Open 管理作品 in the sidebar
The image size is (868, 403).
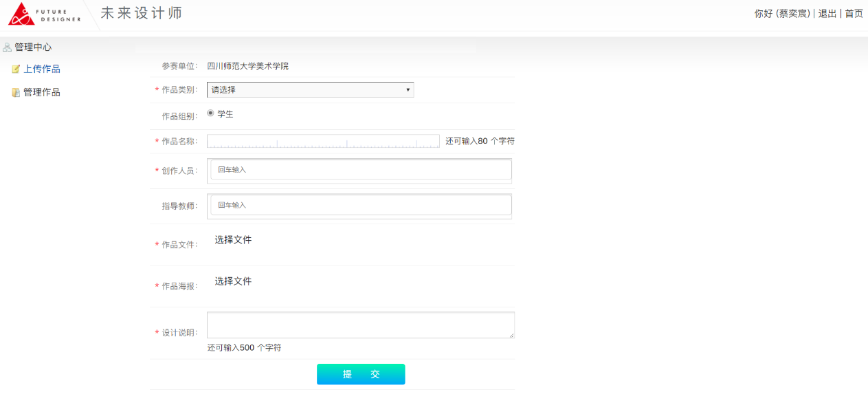tap(42, 92)
